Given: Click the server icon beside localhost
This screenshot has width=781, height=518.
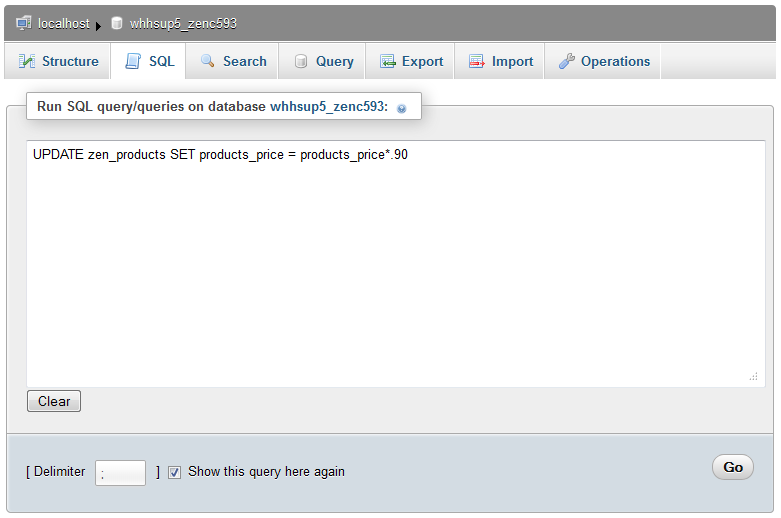Looking at the screenshot, I should 24,22.
